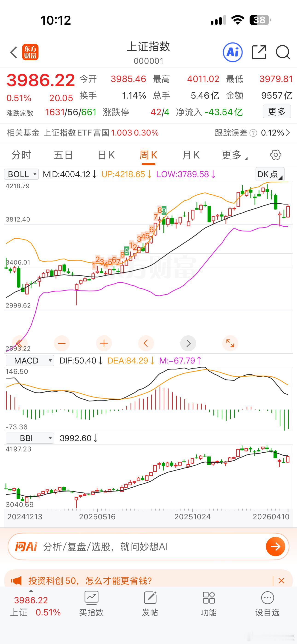Open the 投资科创50 promo link
The width and height of the screenshot is (297, 644).
(x=90, y=580)
